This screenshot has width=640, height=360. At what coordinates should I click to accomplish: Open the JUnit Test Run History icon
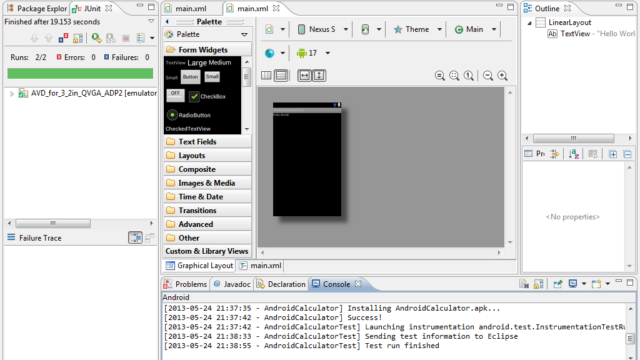(140, 38)
